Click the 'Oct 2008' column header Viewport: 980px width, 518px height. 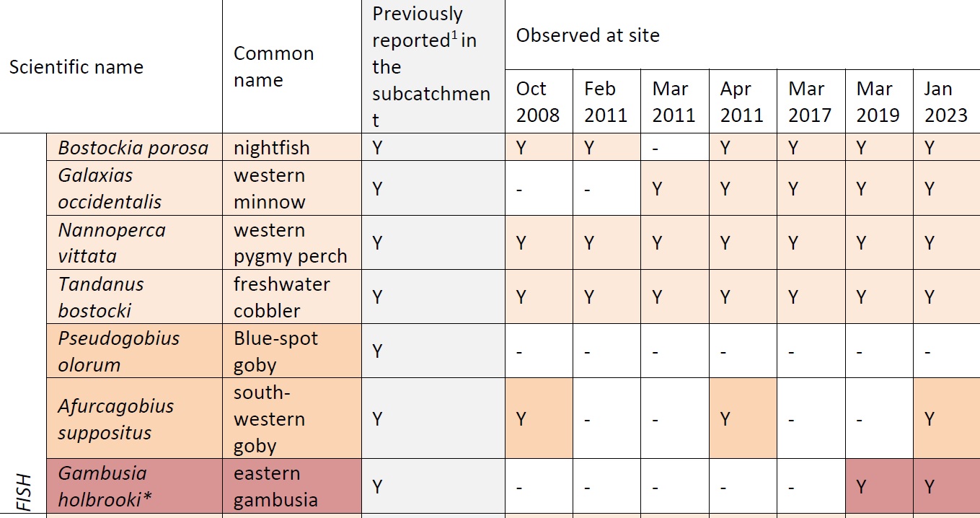tap(537, 102)
